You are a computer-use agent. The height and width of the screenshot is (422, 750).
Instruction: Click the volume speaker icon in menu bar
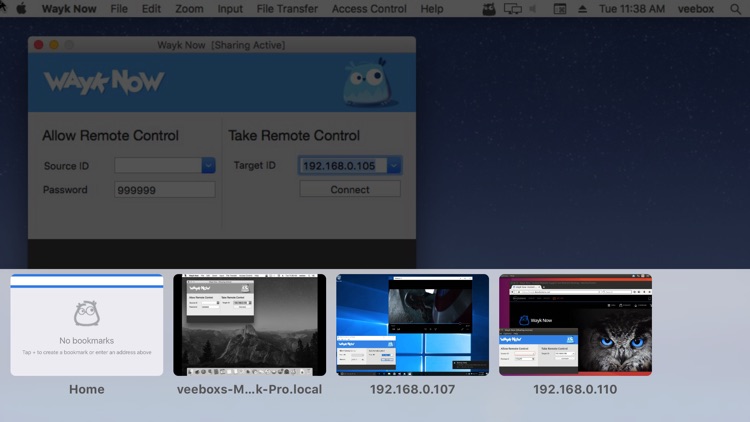(533, 9)
